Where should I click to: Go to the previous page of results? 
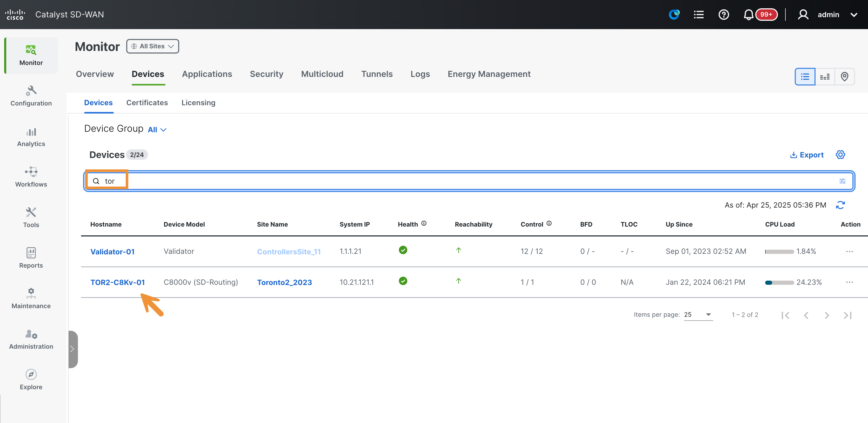coord(806,315)
